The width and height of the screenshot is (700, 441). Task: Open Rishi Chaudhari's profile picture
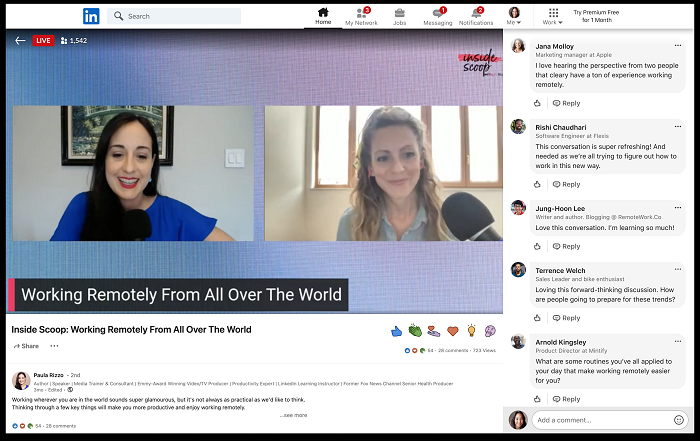click(518, 127)
